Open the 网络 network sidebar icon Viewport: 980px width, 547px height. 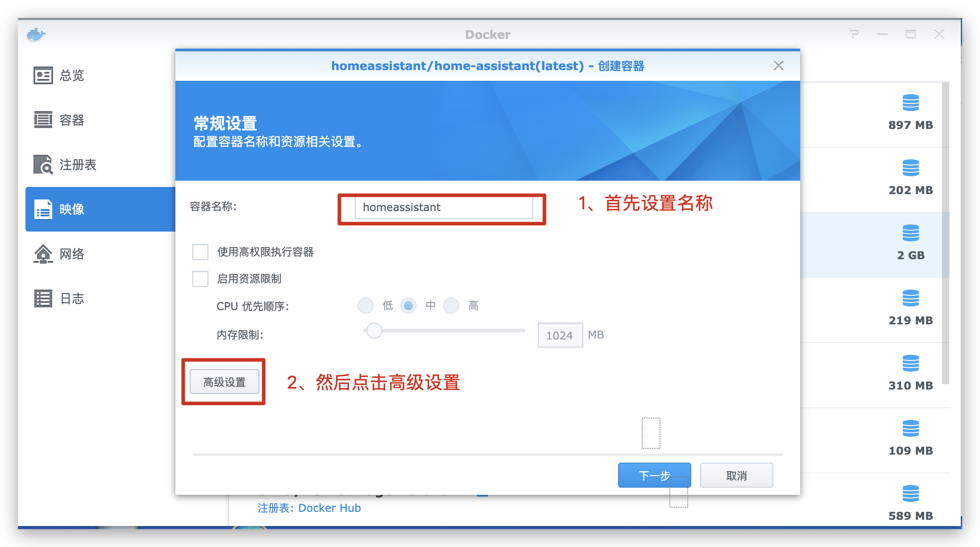tap(43, 254)
